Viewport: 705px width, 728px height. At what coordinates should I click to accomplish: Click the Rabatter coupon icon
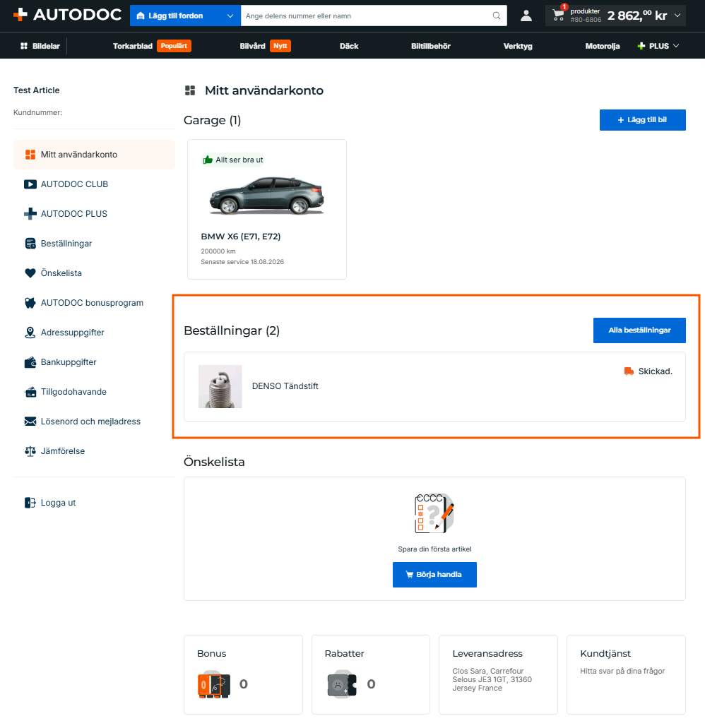coord(342,684)
